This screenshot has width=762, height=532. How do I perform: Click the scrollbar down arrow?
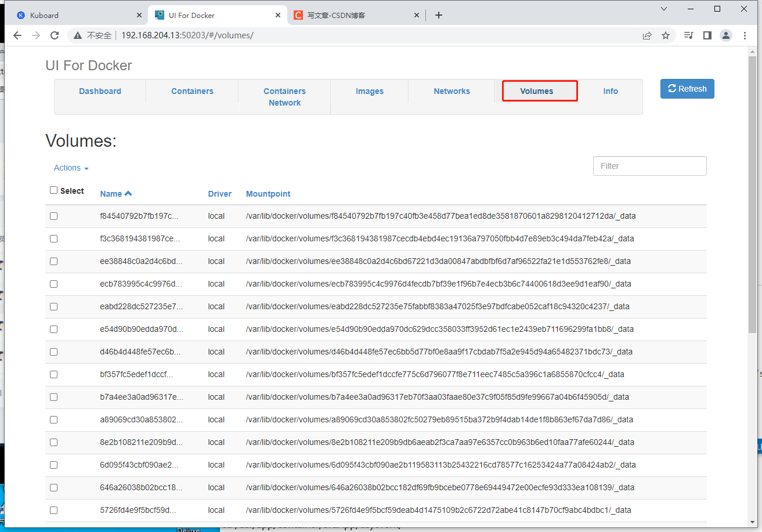pos(753,522)
